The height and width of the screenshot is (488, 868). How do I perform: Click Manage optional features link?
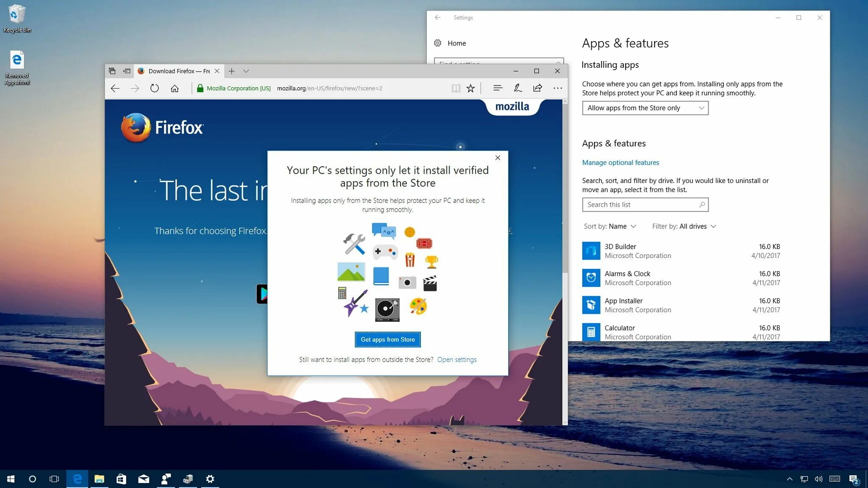[x=620, y=162]
